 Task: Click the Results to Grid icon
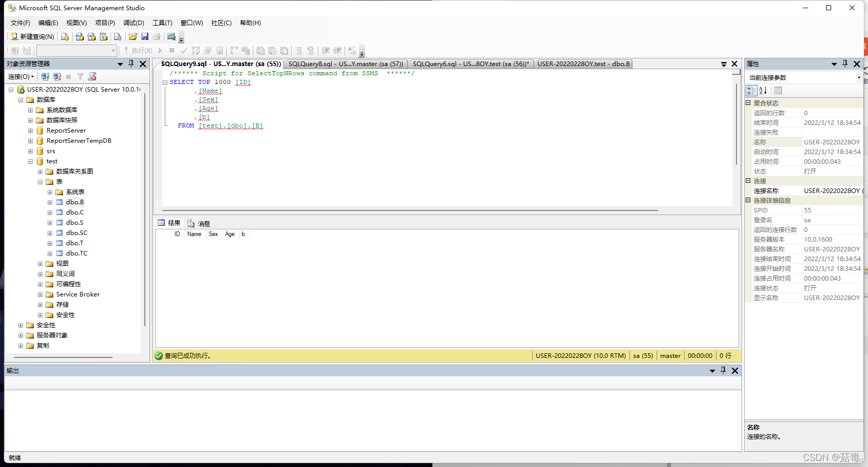click(x=272, y=51)
